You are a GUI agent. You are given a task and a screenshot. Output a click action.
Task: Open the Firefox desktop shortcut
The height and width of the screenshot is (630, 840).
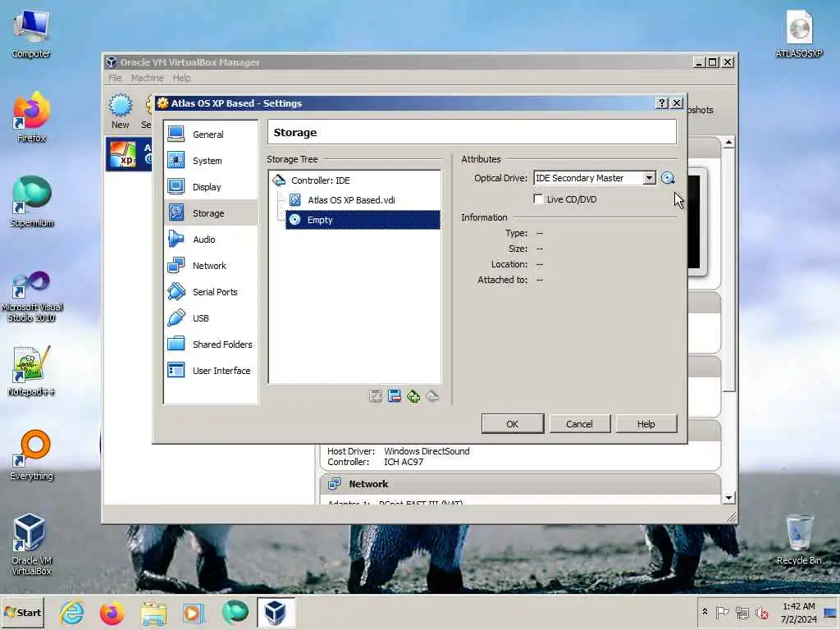pyautogui.click(x=31, y=117)
